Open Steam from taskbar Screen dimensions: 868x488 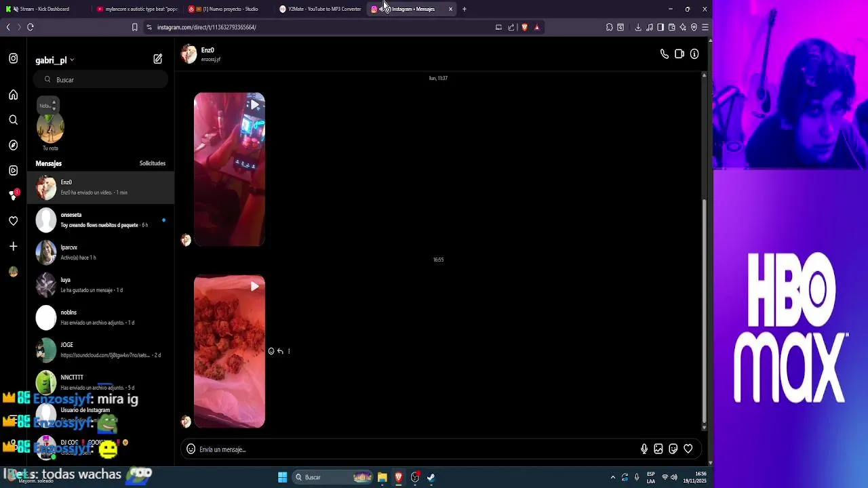pos(431,477)
